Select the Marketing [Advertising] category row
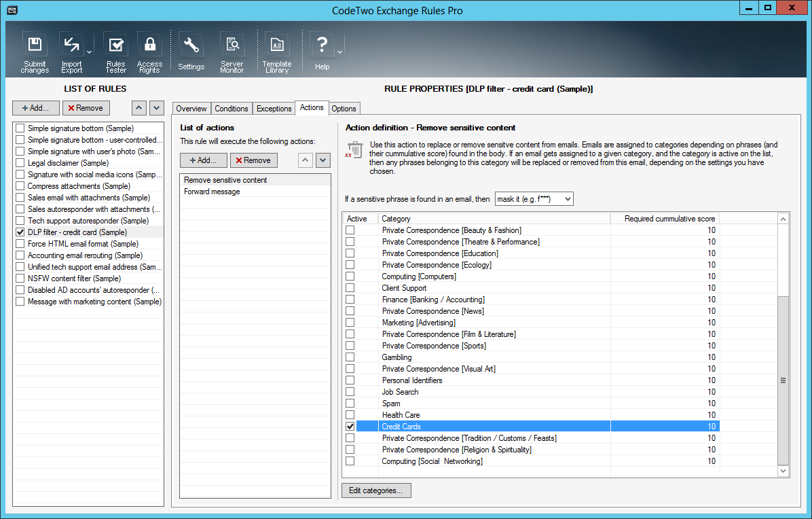The image size is (812, 519). (531, 322)
